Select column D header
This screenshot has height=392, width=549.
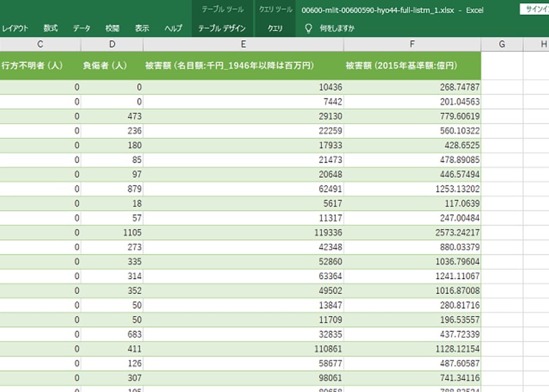point(112,44)
